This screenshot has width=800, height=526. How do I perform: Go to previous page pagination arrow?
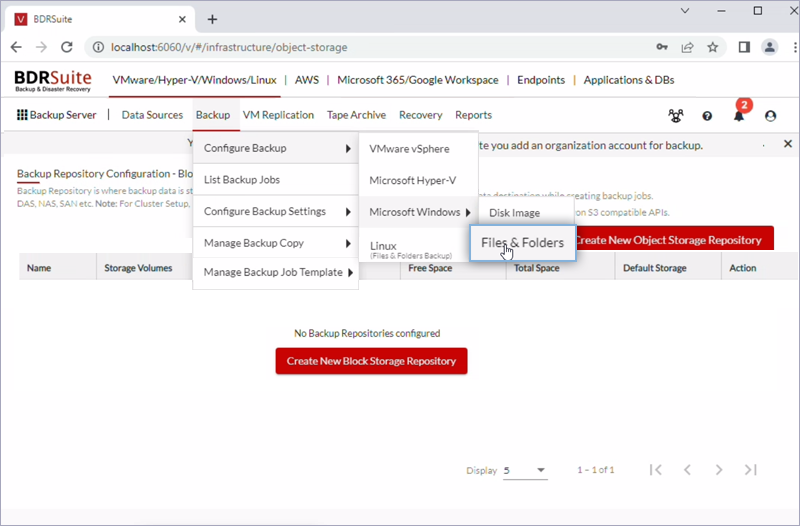click(687, 470)
